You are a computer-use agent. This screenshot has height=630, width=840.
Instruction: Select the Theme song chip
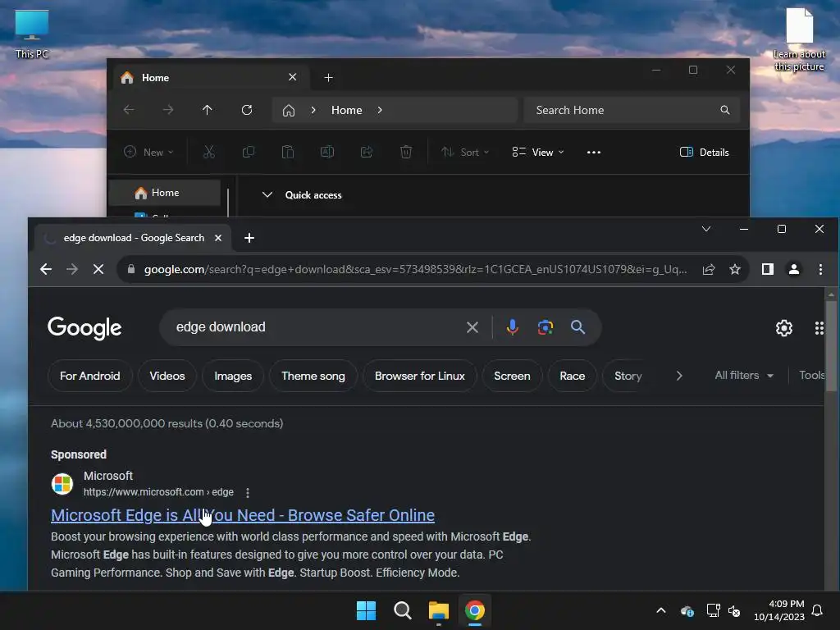313,376
